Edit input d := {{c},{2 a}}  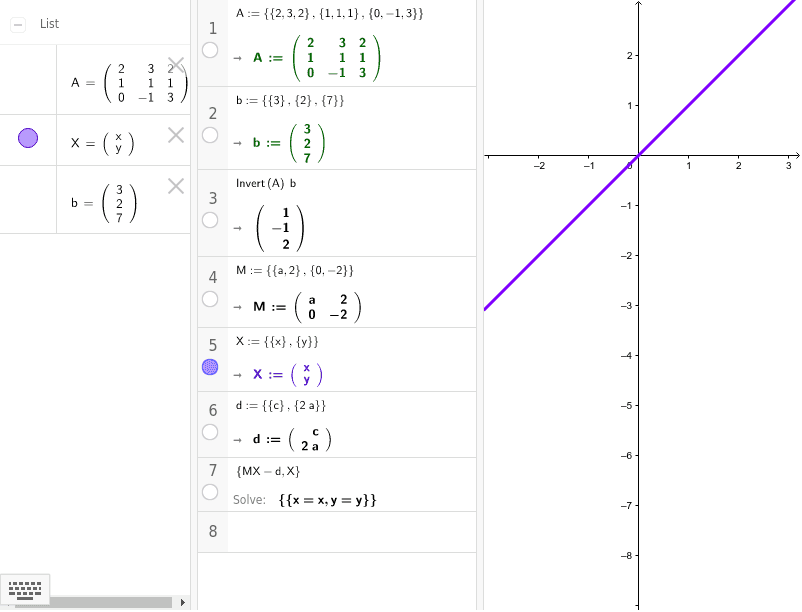click(x=280, y=406)
